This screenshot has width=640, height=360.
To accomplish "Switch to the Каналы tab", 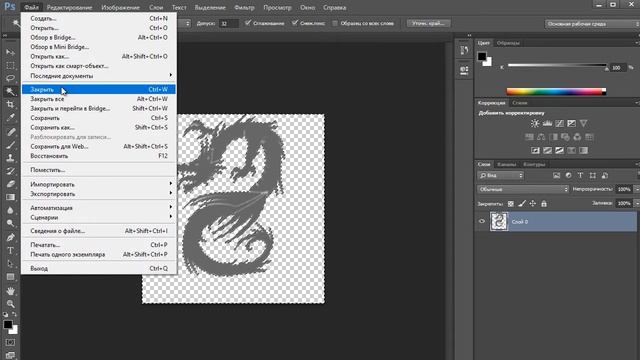I will tap(507, 164).
